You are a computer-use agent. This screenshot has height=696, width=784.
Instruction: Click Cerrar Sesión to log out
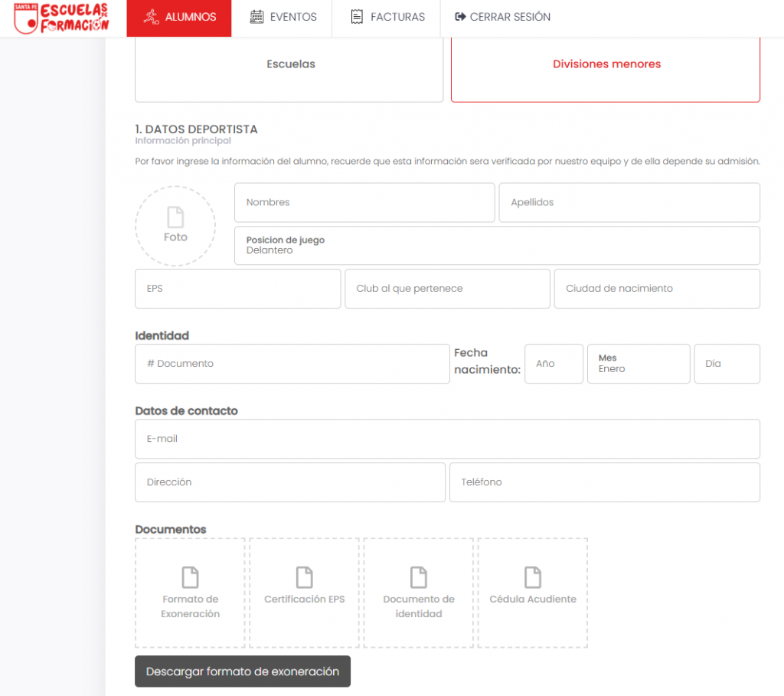pyautogui.click(x=502, y=17)
